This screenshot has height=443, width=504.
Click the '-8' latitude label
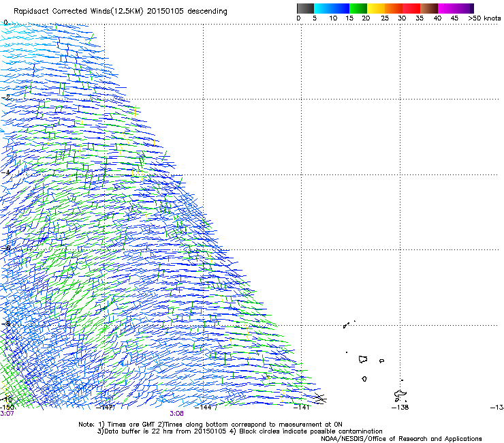(x=5, y=324)
